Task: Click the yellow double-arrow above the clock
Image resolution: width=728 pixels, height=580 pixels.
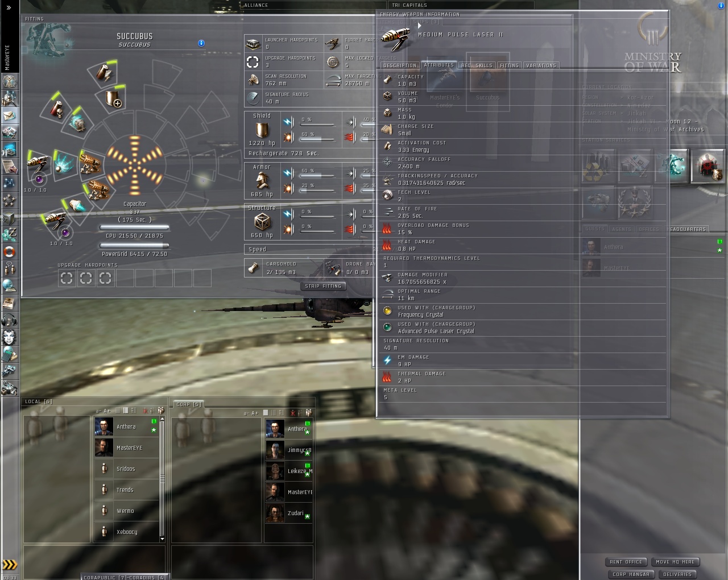Action: tap(10, 565)
